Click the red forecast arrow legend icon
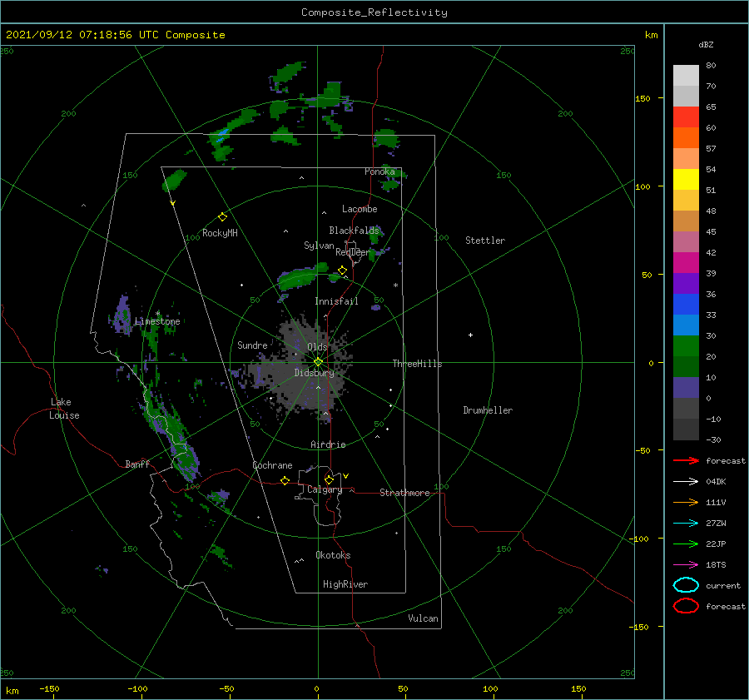The width and height of the screenshot is (749, 700). pyautogui.click(x=686, y=460)
